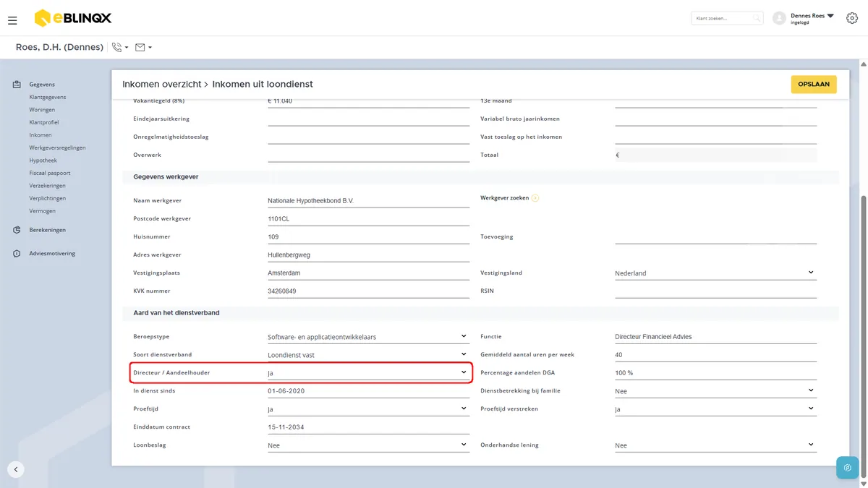Viewport: 868px width, 488px height.
Task: Open the Loonbeslag dropdown
Action: pyautogui.click(x=368, y=445)
